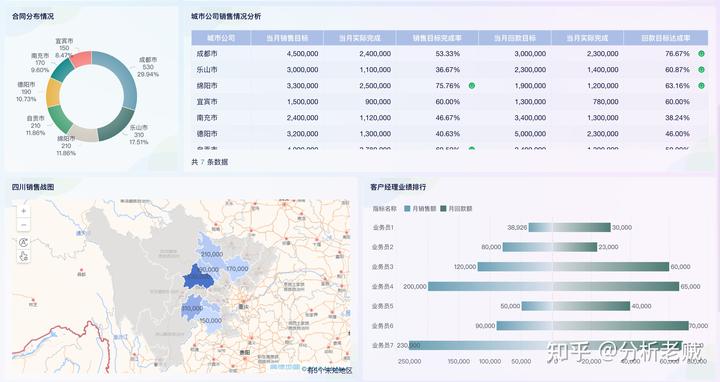
Task: Click green indicator beside 60.87% in 乐山市 row
Action: point(701,70)
